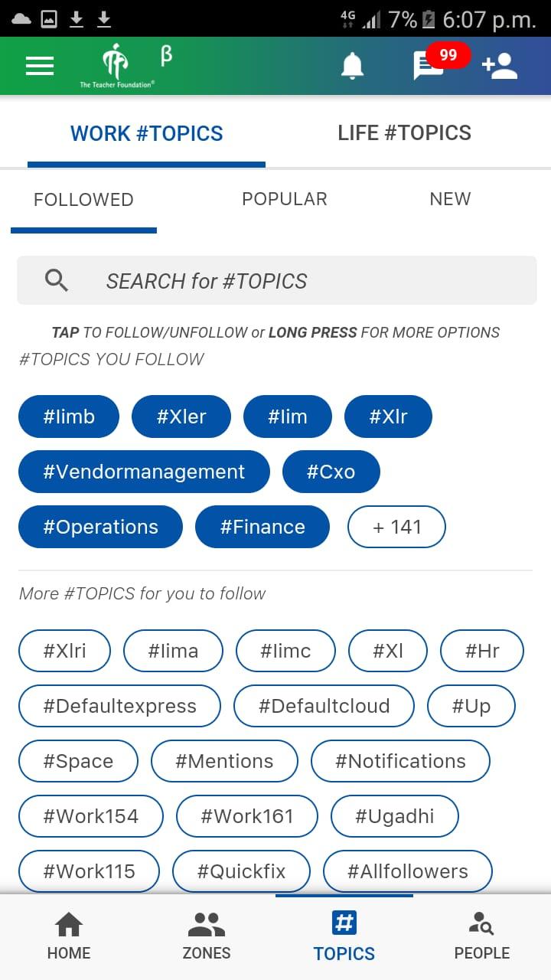Image resolution: width=551 pixels, height=980 pixels.
Task: Select the NEW sub-tab
Action: click(x=450, y=199)
